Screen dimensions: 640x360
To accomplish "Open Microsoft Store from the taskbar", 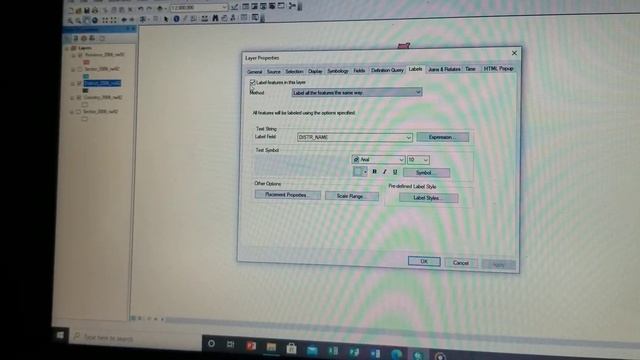I will [291, 349].
